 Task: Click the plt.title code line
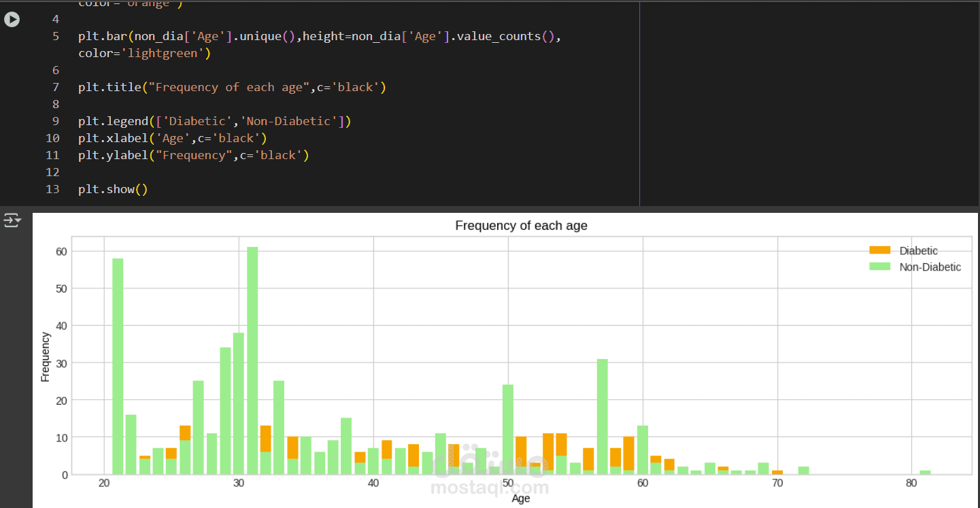[232, 87]
